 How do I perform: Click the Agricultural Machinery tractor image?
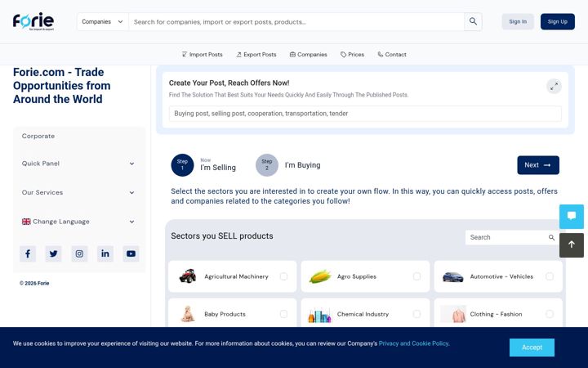click(188, 276)
